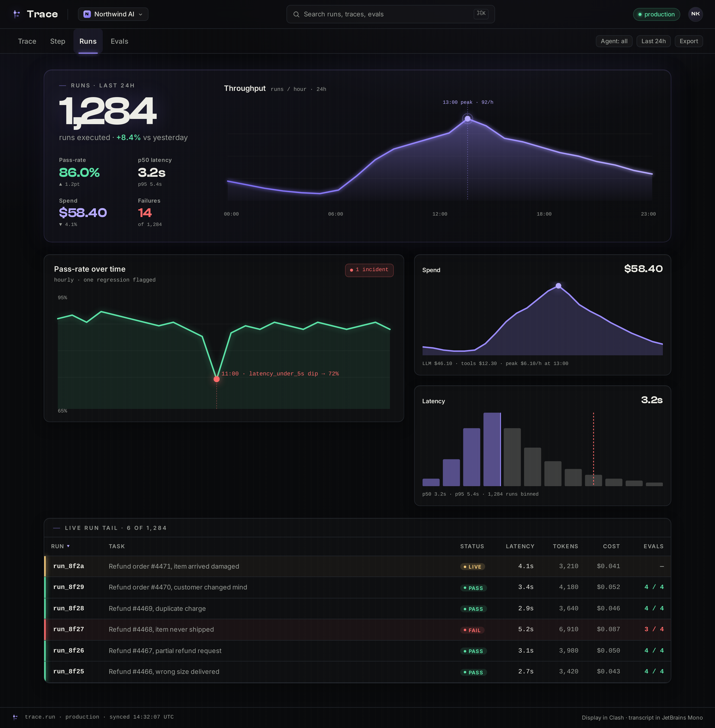The height and width of the screenshot is (728, 715).
Task: Open failed run run_8f27 row
Action: pyautogui.click(x=357, y=630)
